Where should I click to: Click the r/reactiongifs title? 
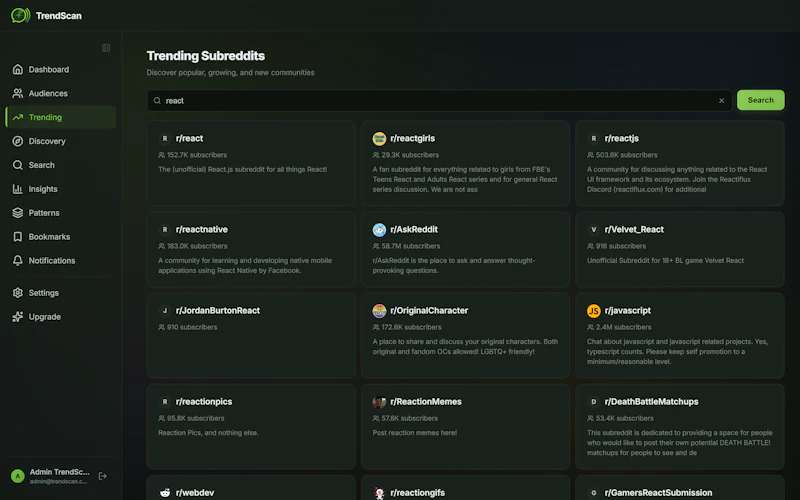417,493
